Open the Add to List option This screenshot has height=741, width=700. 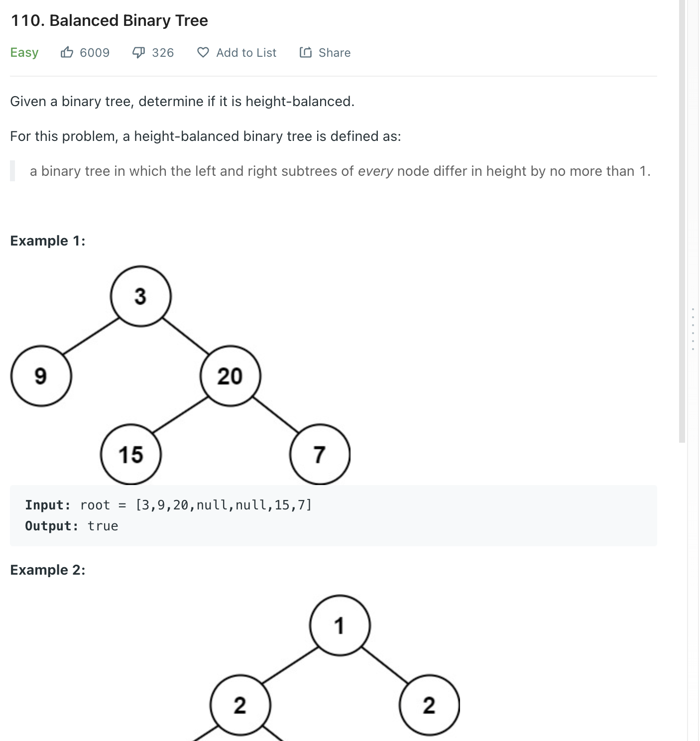pos(245,52)
